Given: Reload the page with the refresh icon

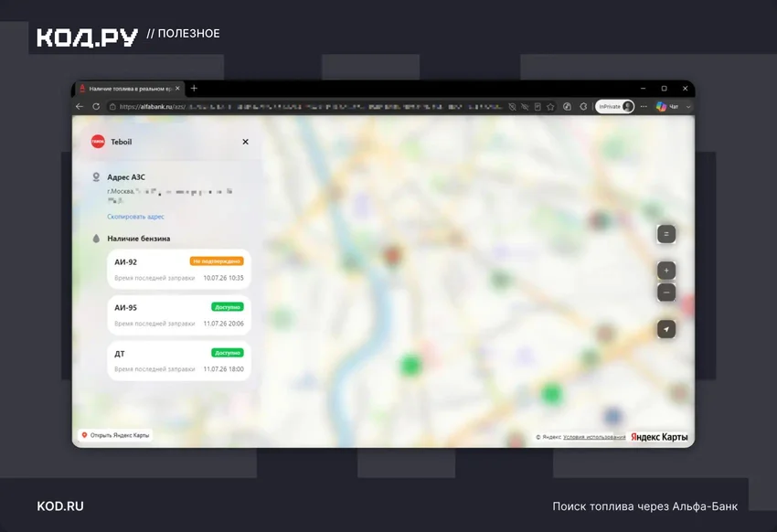Looking at the screenshot, I should click(96, 107).
